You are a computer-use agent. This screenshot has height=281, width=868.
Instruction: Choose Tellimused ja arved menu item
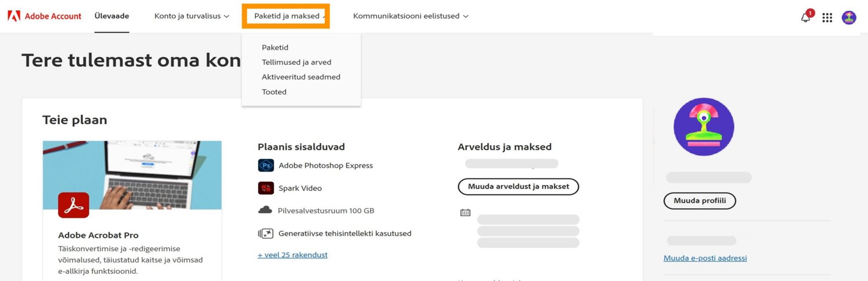296,62
